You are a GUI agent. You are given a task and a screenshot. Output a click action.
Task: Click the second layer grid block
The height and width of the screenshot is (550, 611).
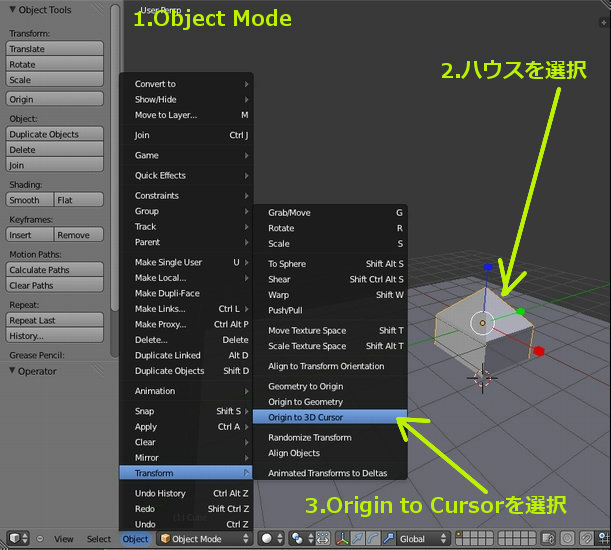coord(516,538)
